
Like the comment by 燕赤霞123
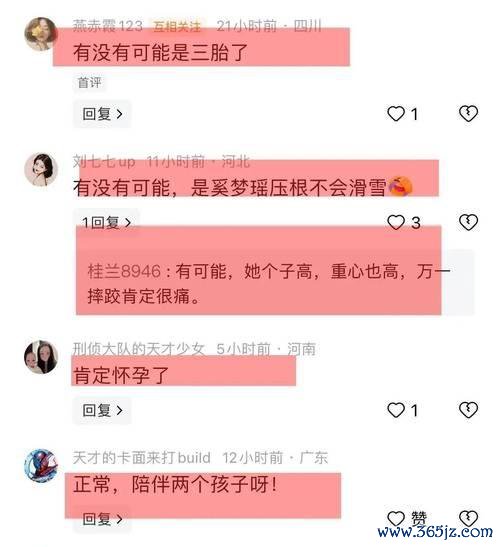(396, 114)
